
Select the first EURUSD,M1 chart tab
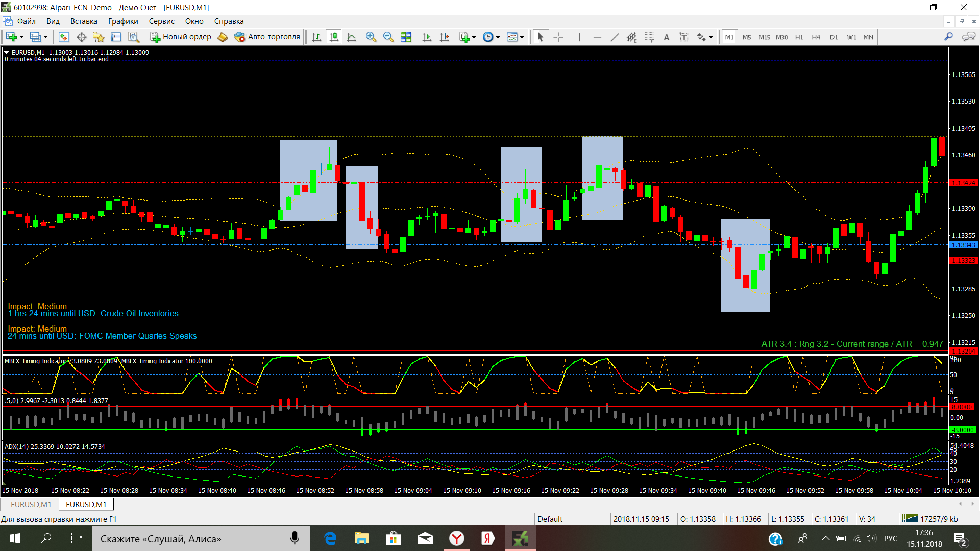31,504
